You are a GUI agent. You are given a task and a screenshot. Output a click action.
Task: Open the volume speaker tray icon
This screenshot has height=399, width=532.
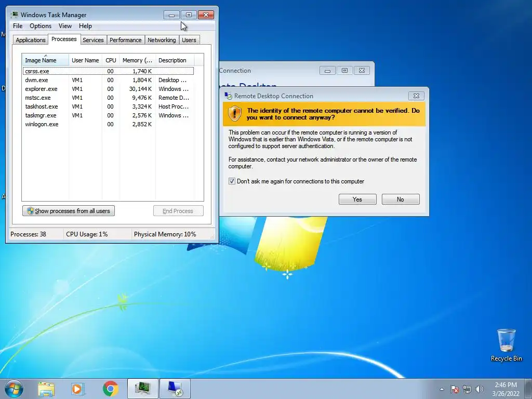coord(480,389)
